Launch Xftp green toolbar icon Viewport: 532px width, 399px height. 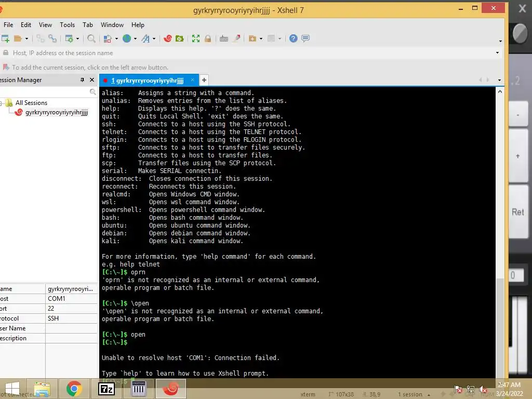tap(179, 38)
